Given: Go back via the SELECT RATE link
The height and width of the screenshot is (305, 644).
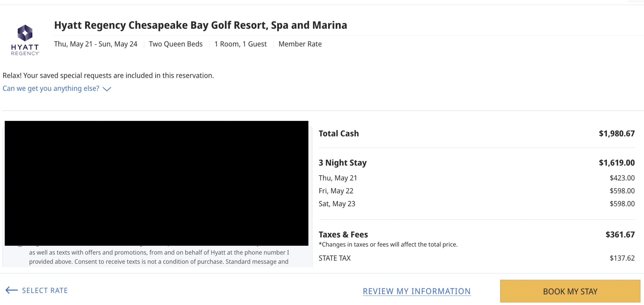Looking at the screenshot, I should coord(45,291).
